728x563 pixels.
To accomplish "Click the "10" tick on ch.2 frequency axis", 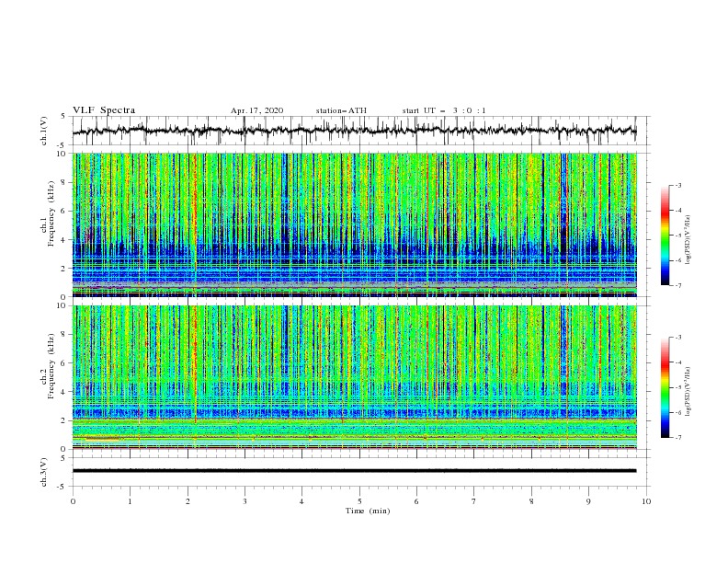I will [62, 305].
